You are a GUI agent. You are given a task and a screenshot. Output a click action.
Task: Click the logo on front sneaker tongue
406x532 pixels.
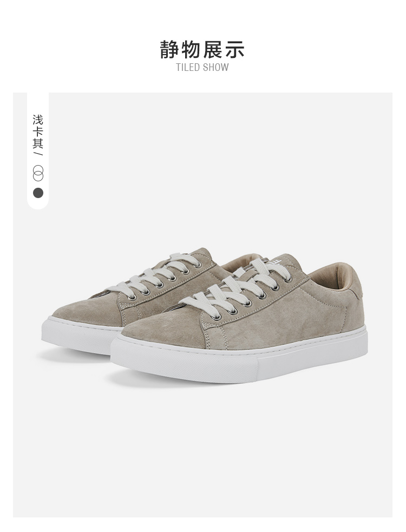point(276,261)
